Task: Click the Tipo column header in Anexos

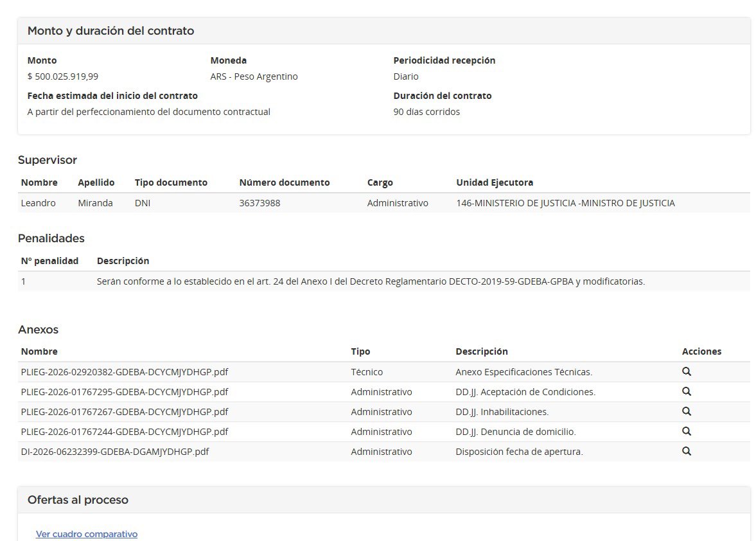Action: [x=360, y=351]
